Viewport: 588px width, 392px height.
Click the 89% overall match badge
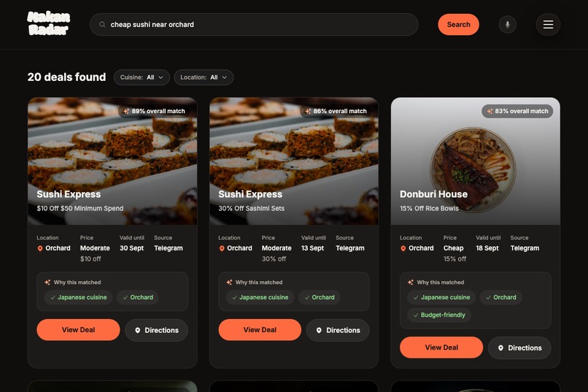(x=154, y=111)
